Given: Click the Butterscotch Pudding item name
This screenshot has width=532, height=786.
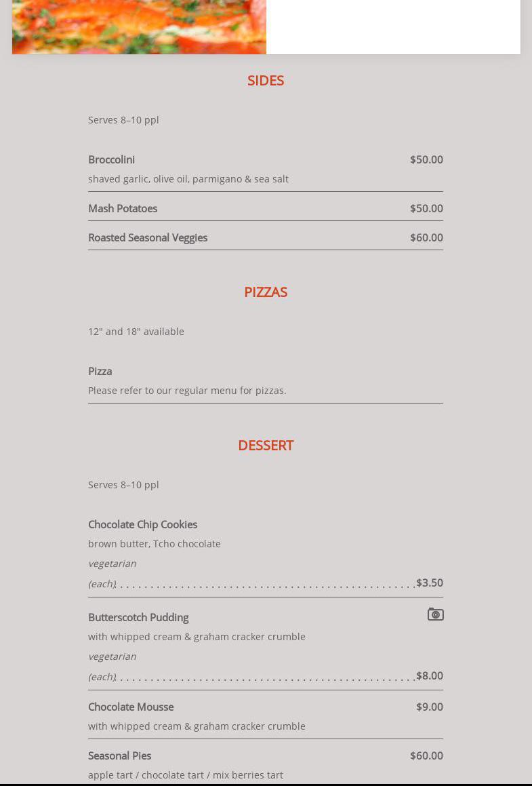Looking at the screenshot, I should pyautogui.click(x=138, y=618).
